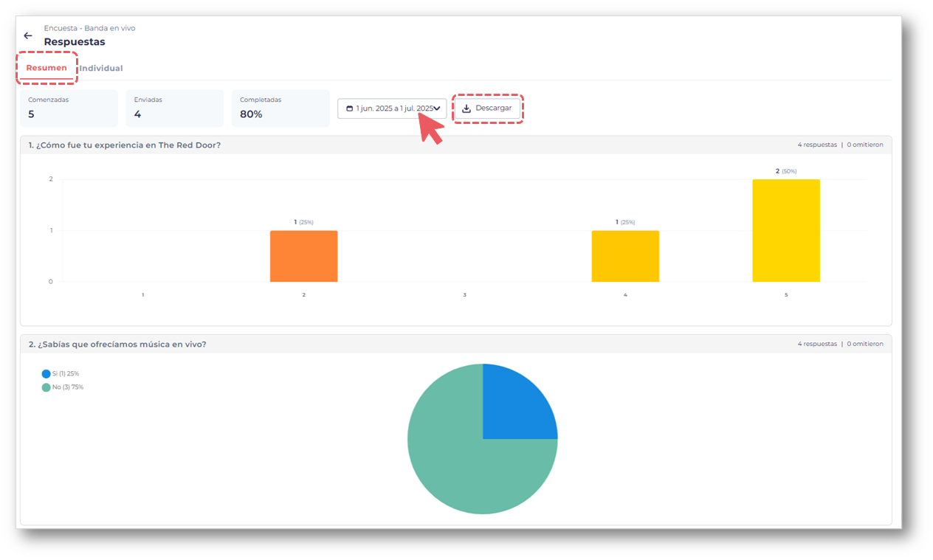Viewport: 933px width, 560px height.
Task: Click the Comenzadas value '5'
Action: [31, 114]
